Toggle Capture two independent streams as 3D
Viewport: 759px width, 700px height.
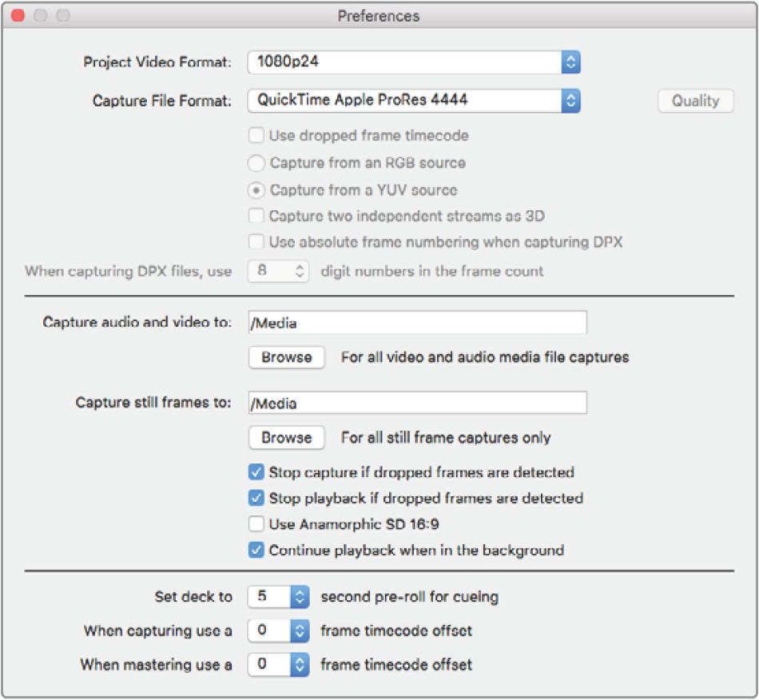(x=256, y=216)
